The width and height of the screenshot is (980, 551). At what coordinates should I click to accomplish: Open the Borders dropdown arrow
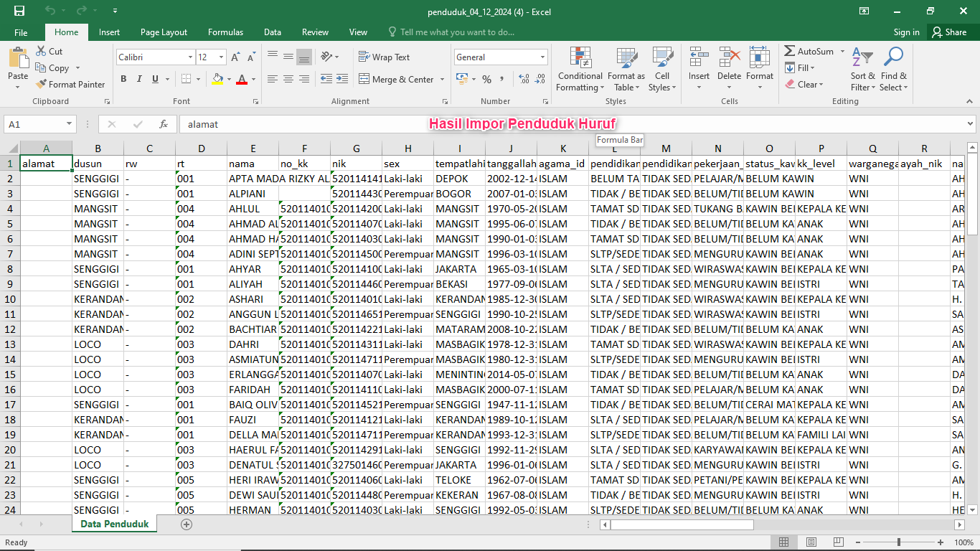pyautogui.click(x=199, y=80)
